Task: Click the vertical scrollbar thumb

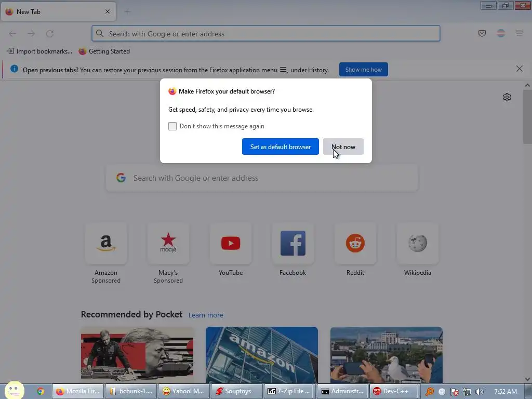Action: click(x=527, y=117)
